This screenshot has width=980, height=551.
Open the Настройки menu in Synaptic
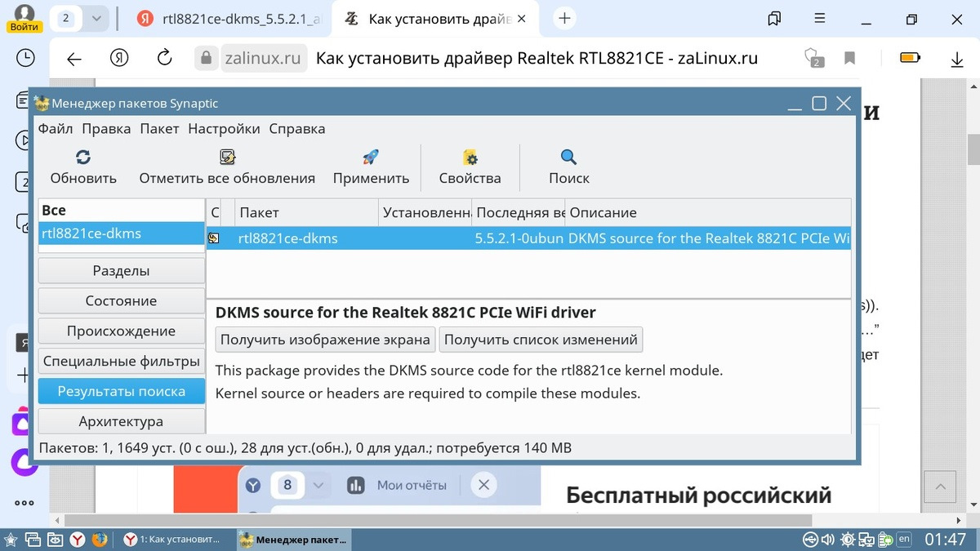[x=224, y=128]
